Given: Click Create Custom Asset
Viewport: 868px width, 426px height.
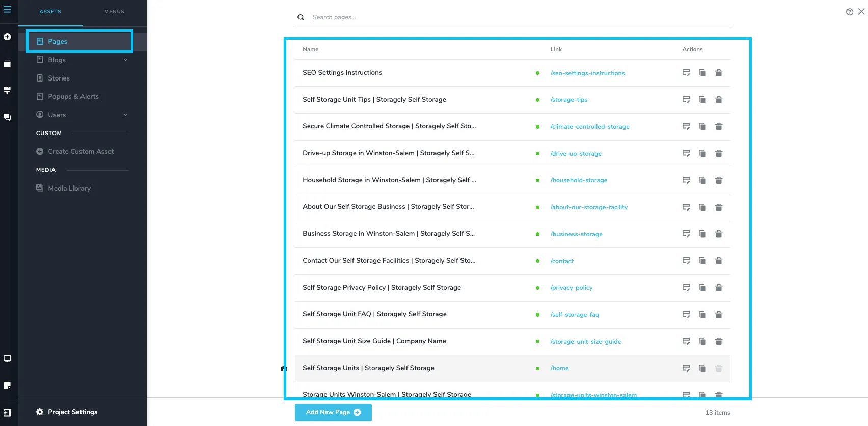Looking at the screenshot, I should pos(81,151).
